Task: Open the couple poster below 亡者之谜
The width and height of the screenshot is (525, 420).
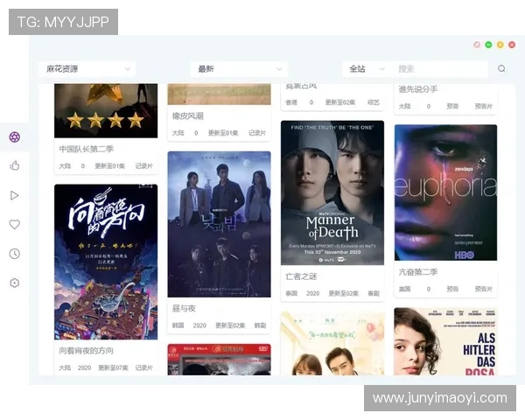Action: [x=332, y=343]
